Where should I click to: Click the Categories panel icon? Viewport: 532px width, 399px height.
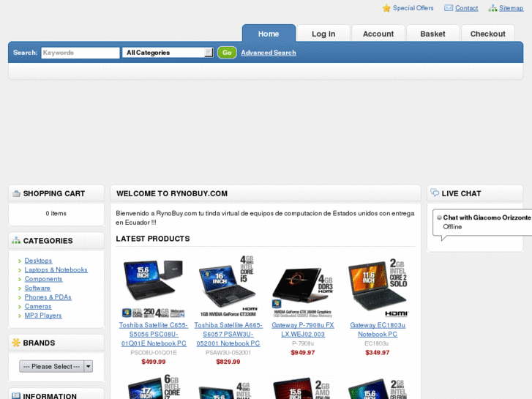point(16,240)
